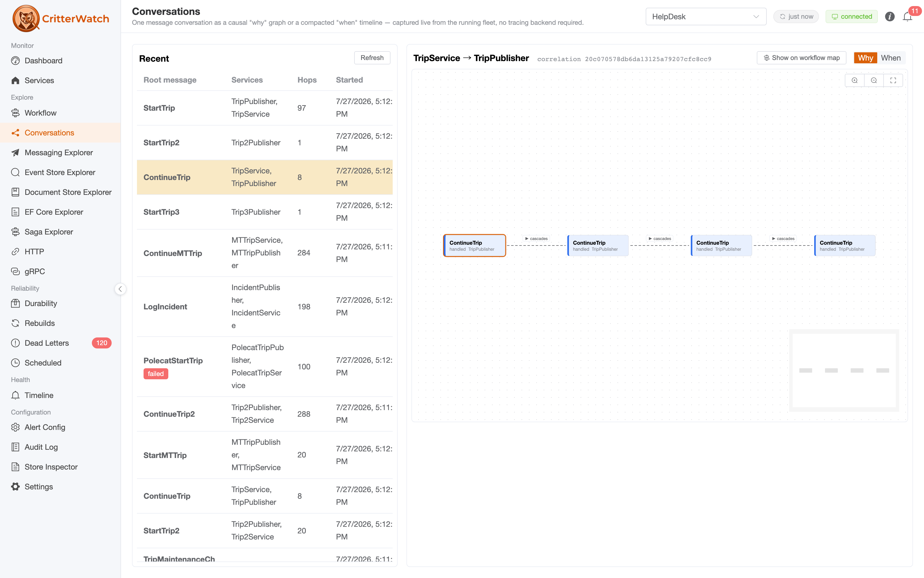This screenshot has width=924, height=578.
Task: Click the Saga Explorer icon
Action: [x=15, y=232]
